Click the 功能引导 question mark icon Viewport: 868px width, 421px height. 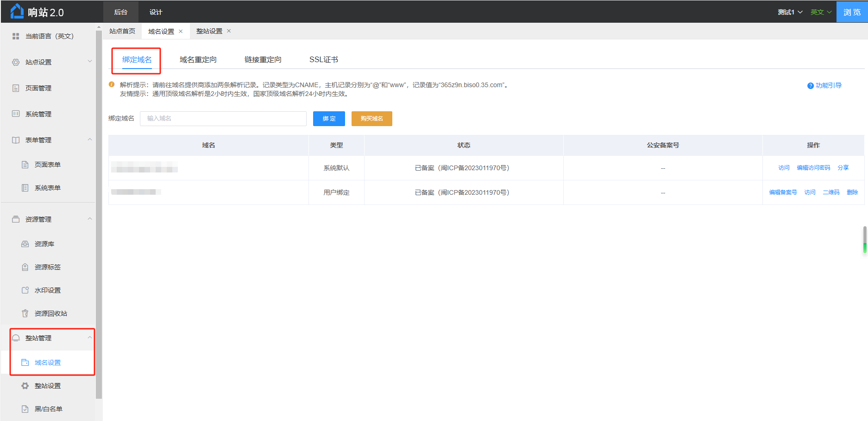(810, 86)
